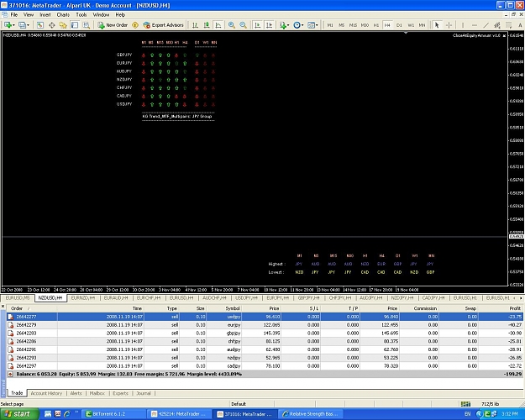Toggle the Data Window crosshair-target icon
525x420 pixels.
coord(51,25)
